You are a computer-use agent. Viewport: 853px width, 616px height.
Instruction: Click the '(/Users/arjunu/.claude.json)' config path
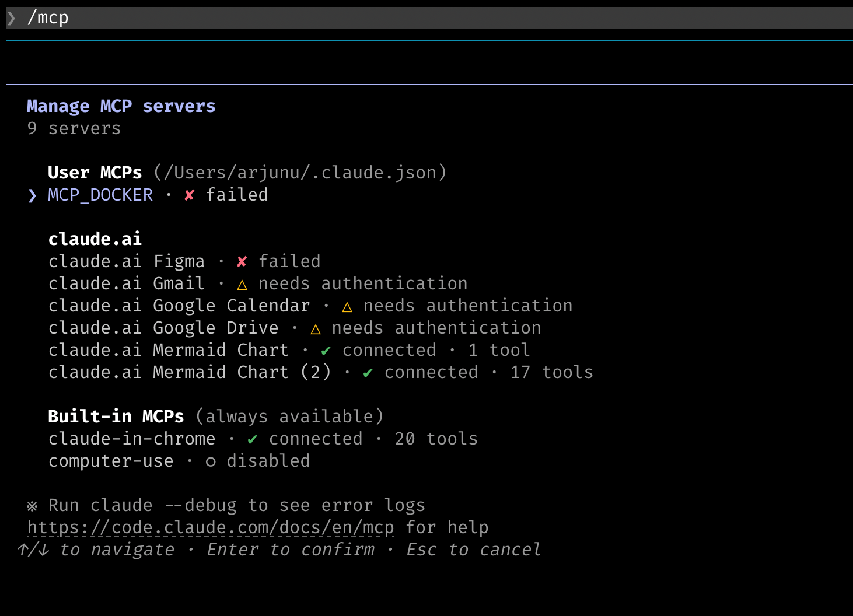pos(300,173)
